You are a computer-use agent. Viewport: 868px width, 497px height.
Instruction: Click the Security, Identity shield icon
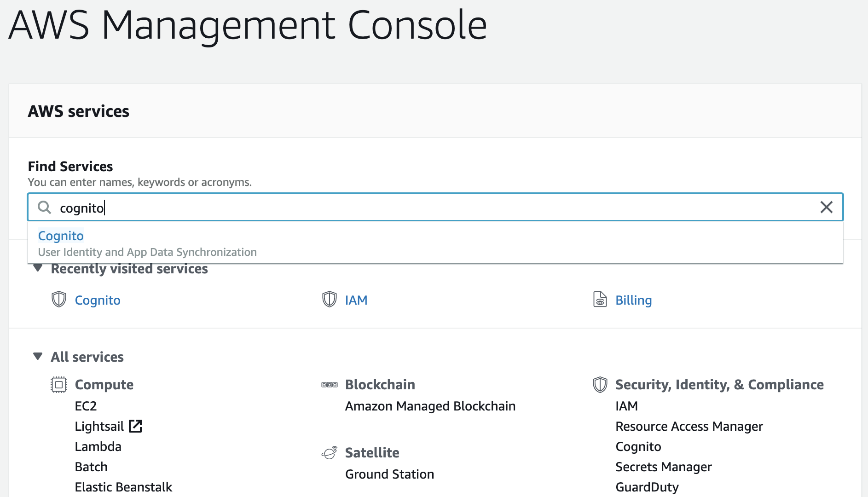coord(600,384)
